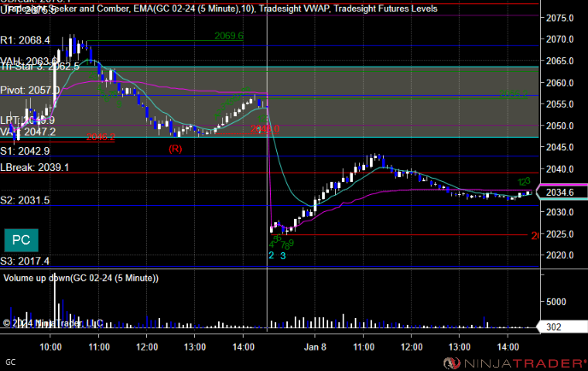588x371 pixels.
Task: Select the indicator title text at chart top
Action: (x=221, y=9)
